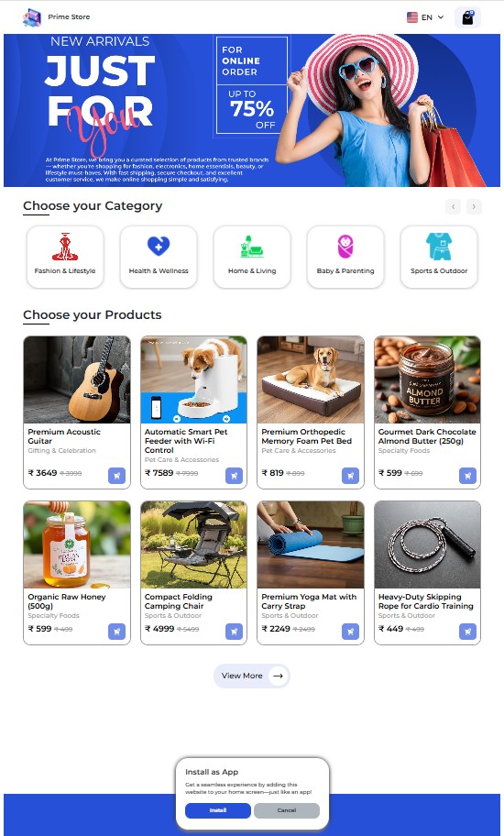This screenshot has height=836, width=504.
Task: Open the EN language dropdown
Action: (x=425, y=17)
